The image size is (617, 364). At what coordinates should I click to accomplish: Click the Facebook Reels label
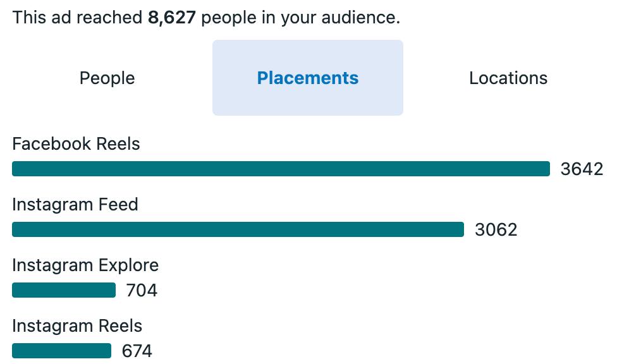click(x=76, y=143)
